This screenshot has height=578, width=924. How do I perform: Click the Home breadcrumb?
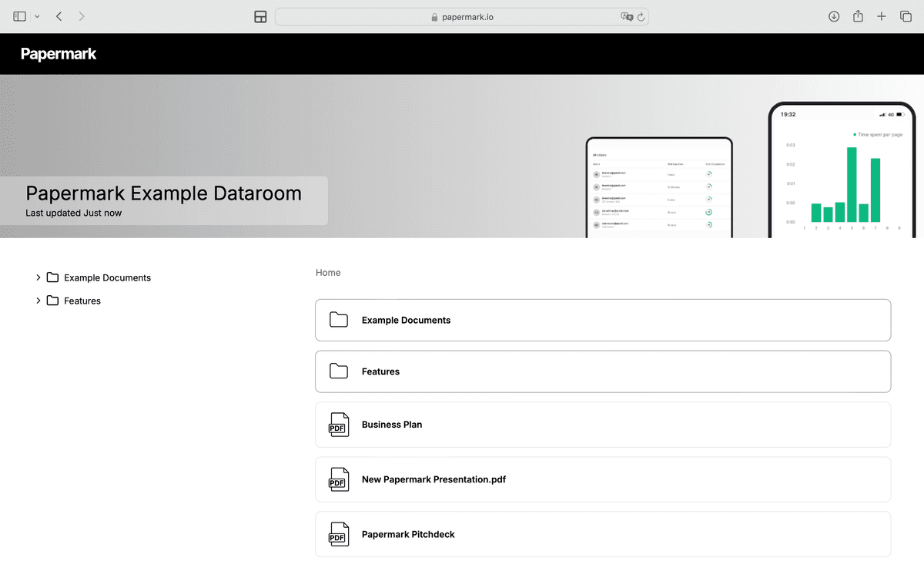pyautogui.click(x=328, y=273)
